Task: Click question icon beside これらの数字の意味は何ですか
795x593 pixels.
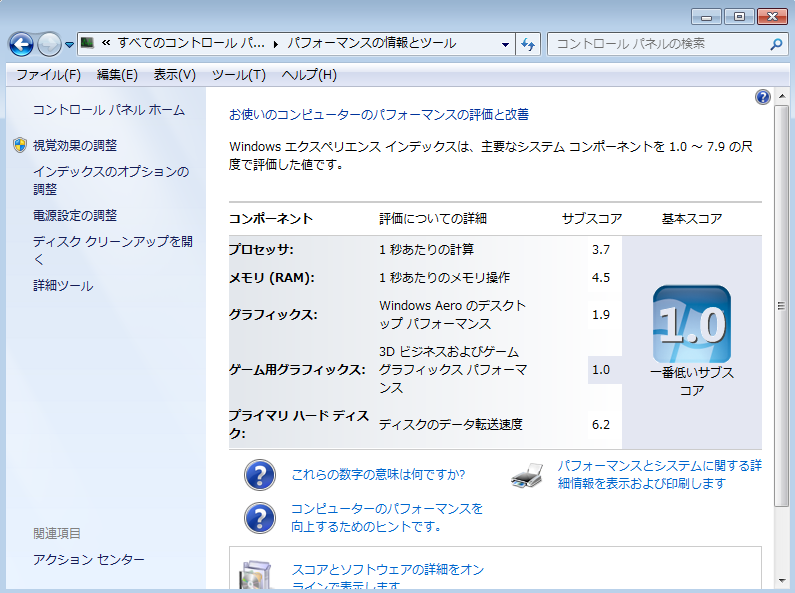Action: [x=260, y=475]
